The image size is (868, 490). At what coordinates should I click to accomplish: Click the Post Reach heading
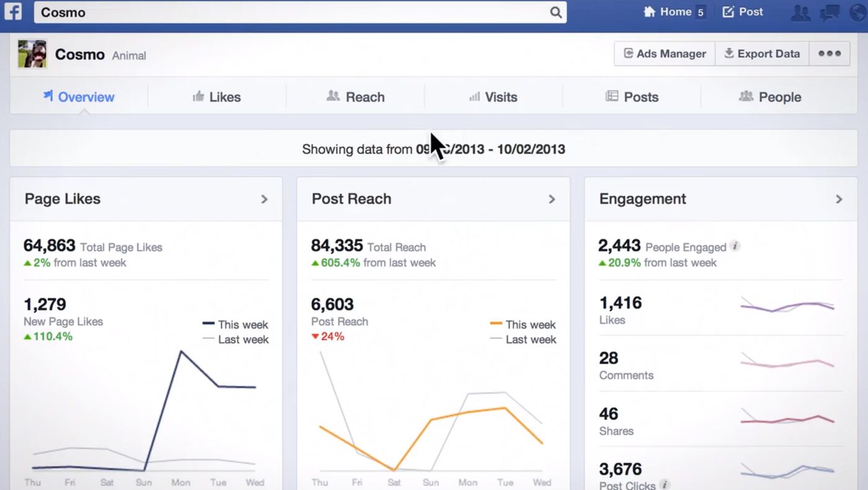(352, 198)
